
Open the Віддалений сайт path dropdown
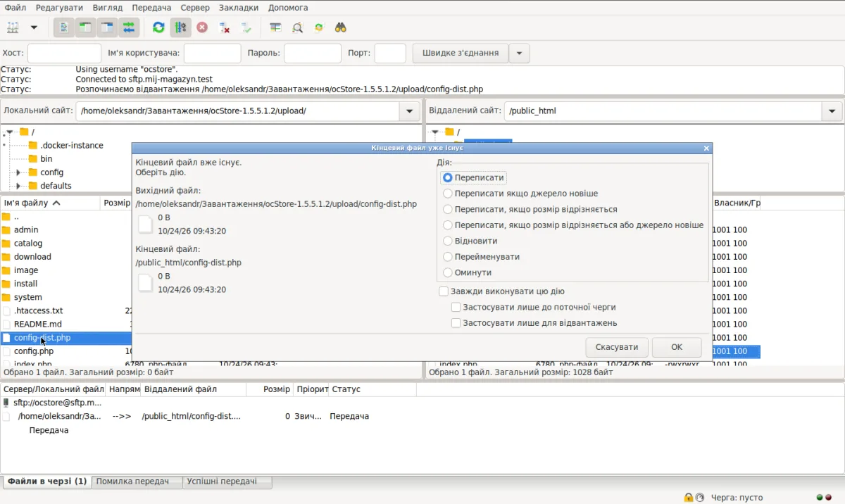[832, 111]
